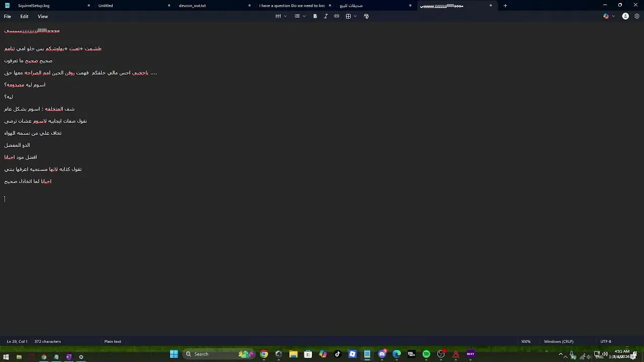644x362 pixels.
Task: Insert a link using the toolbar icon
Action: pos(337,16)
